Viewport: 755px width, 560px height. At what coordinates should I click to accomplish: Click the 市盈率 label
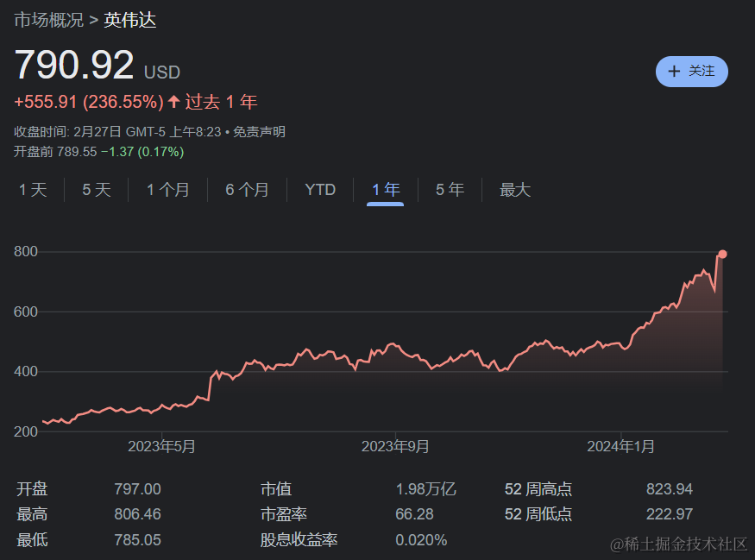pyautogui.click(x=284, y=514)
